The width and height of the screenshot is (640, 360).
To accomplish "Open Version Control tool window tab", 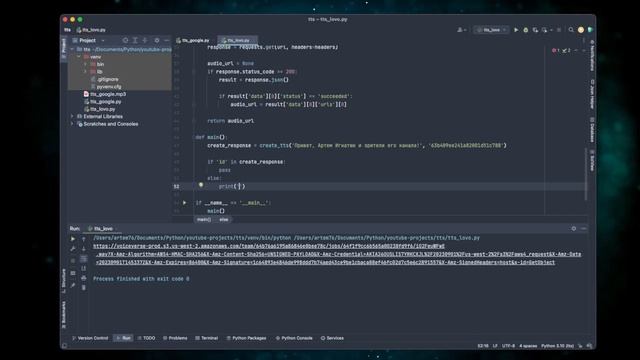I will coord(90,338).
